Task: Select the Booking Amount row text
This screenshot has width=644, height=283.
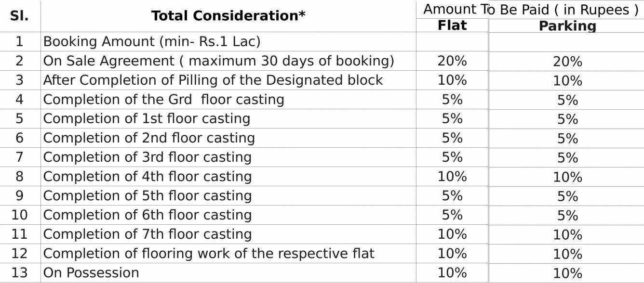Action: (x=152, y=41)
